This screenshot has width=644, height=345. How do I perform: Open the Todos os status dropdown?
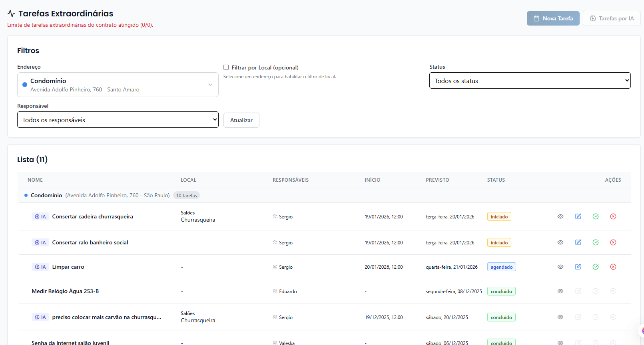pyautogui.click(x=530, y=81)
